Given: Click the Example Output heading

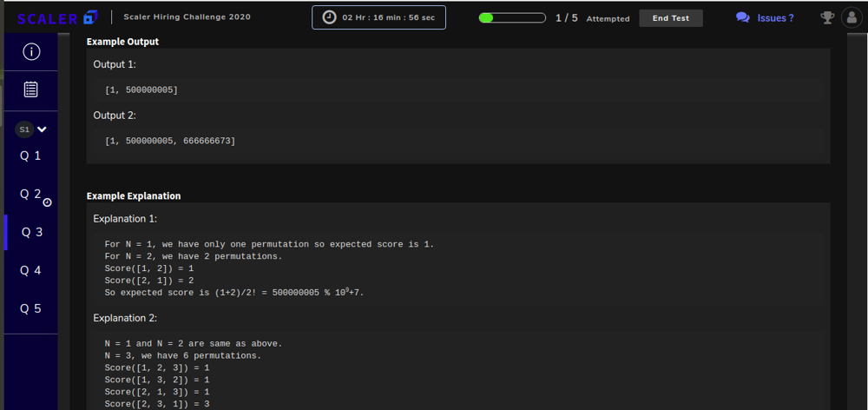Looking at the screenshot, I should point(123,42).
